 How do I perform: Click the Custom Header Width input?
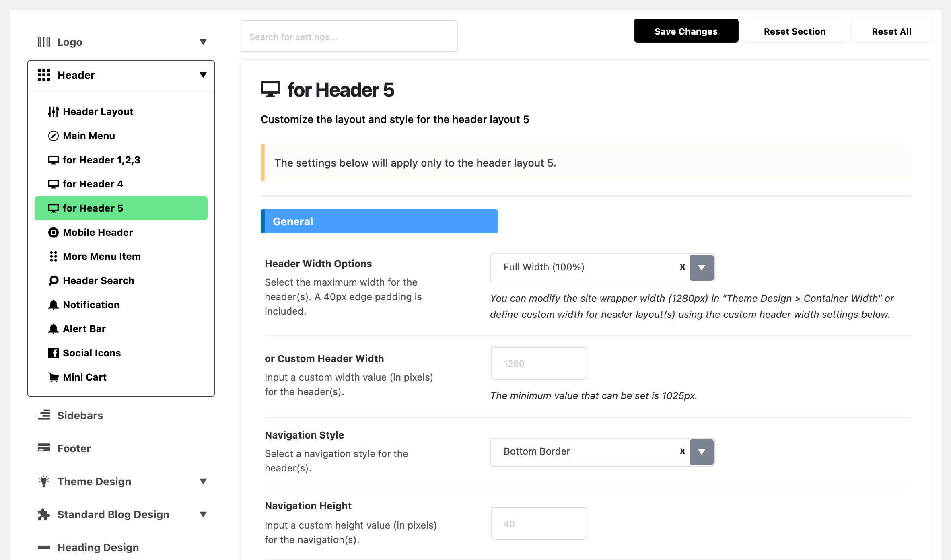pyautogui.click(x=539, y=364)
